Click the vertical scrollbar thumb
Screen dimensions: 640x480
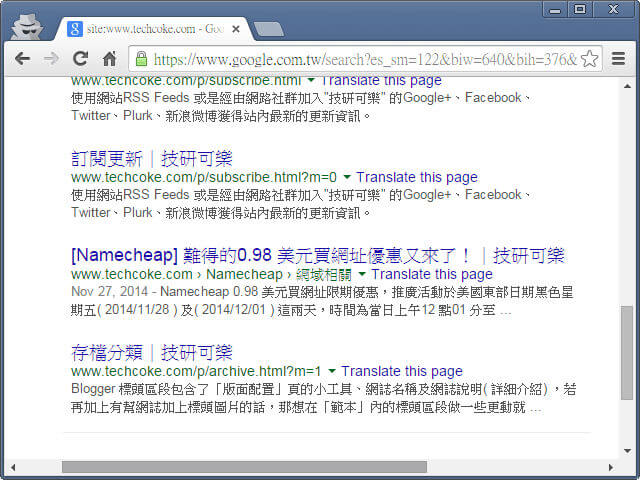click(x=627, y=353)
